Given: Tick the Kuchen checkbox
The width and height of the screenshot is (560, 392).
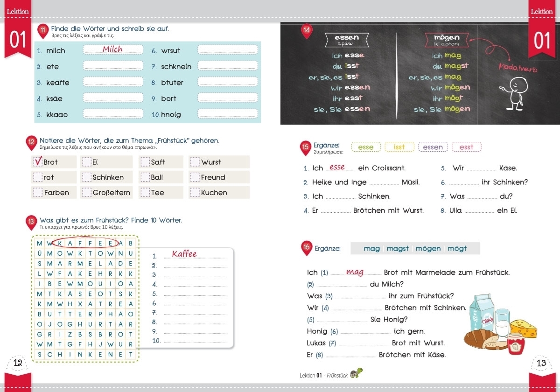Looking at the screenshot, I should coord(195,192).
